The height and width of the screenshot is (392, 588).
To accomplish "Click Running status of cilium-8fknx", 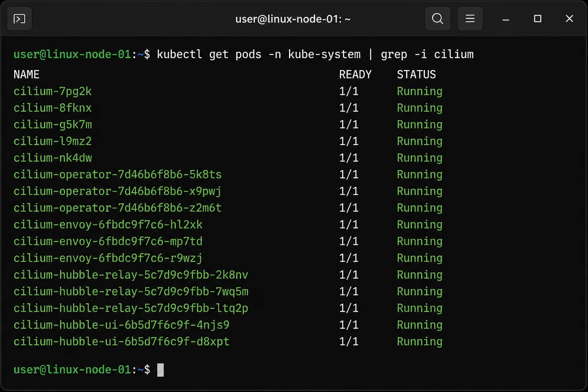I will [x=420, y=108].
